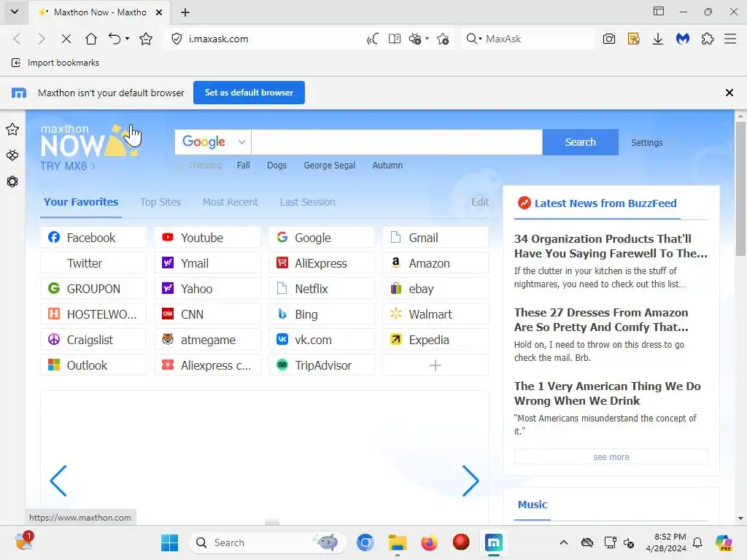Add a new favorite with plus tile

(436, 365)
